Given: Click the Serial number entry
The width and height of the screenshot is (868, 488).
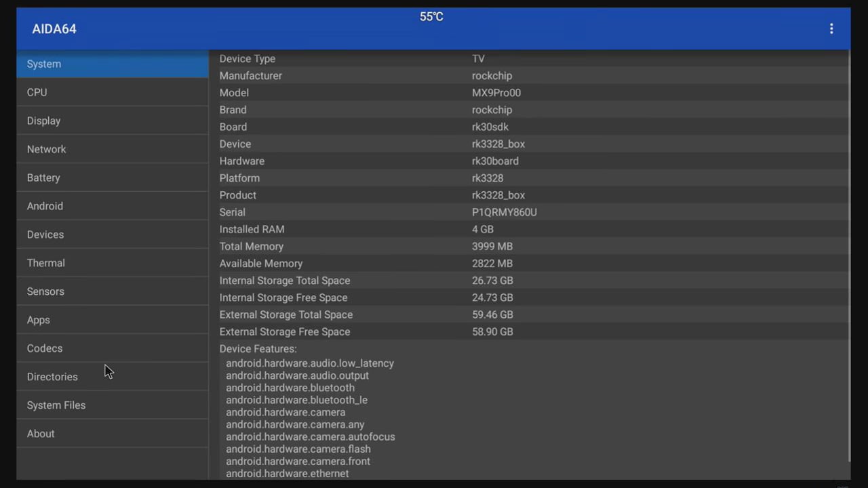Looking at the screenshot, I should pos(505,212).
